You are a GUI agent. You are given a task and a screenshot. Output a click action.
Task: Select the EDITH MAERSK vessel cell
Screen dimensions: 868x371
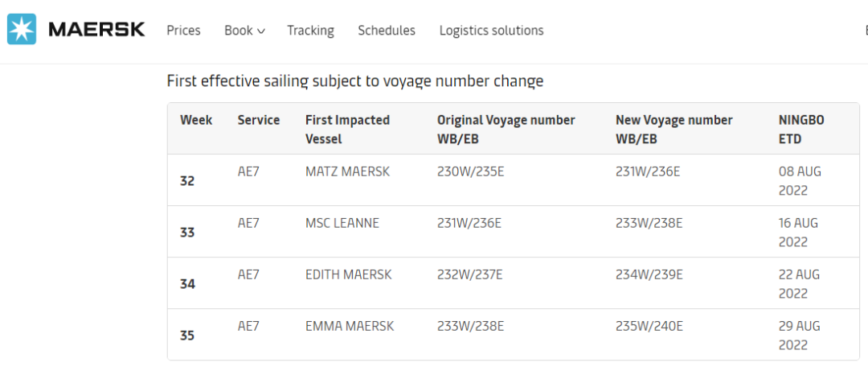pos(349,274)
